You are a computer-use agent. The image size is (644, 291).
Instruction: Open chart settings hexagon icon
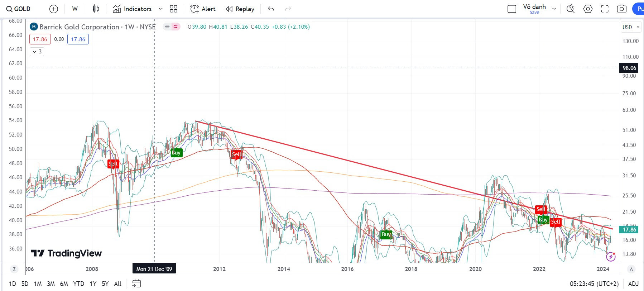click(588, 9)
